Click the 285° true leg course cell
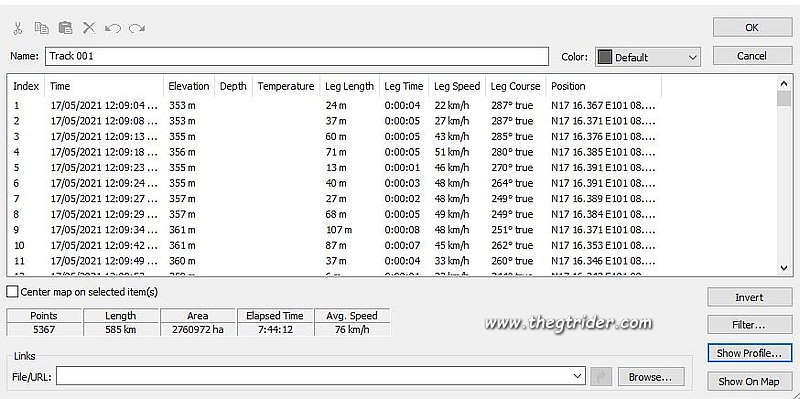 point(511,137)
